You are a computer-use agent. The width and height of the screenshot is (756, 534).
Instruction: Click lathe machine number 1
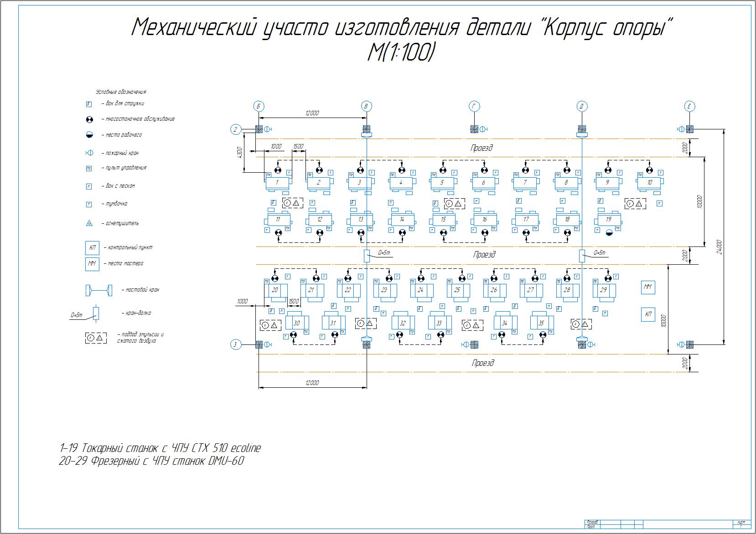(278, 183)
